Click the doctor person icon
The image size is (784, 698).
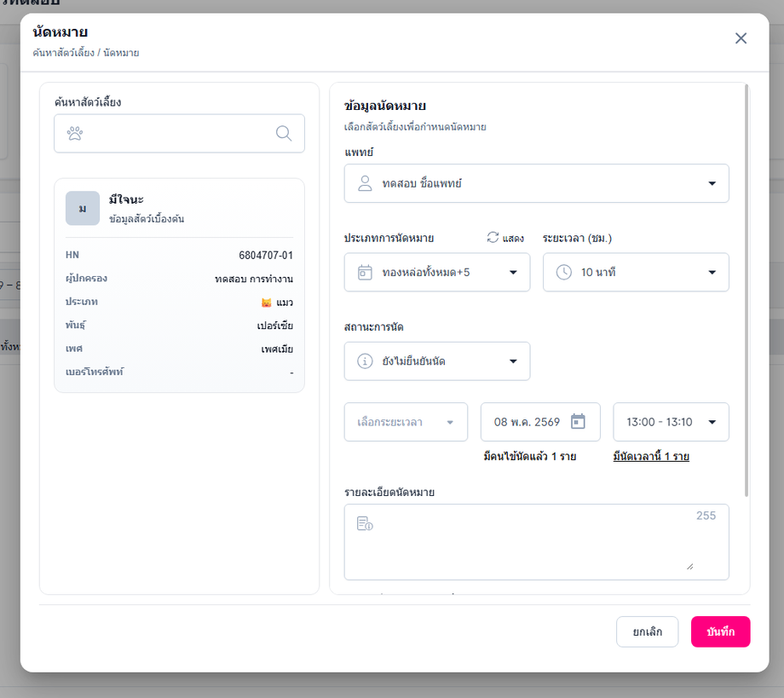point(365,183)
